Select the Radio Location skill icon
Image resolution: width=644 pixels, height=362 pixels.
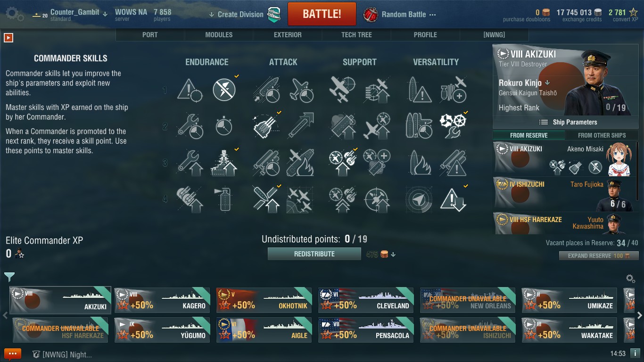pos(418,199)
